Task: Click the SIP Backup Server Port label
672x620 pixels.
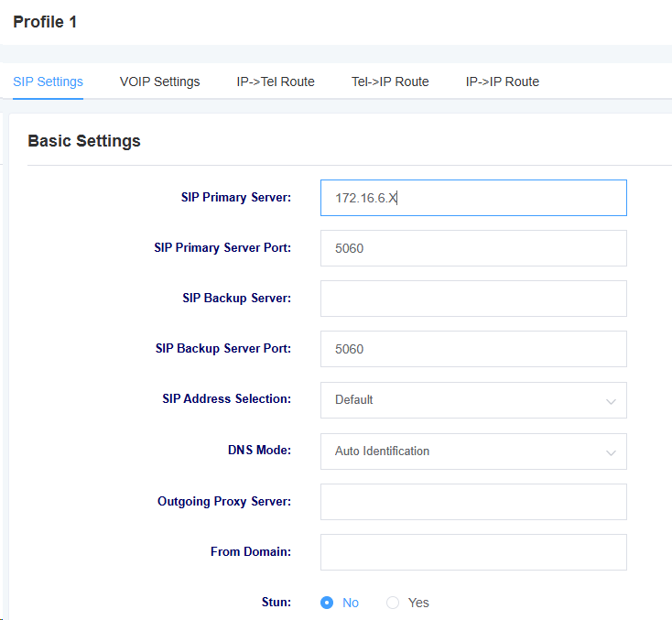Action: [223, 349]
